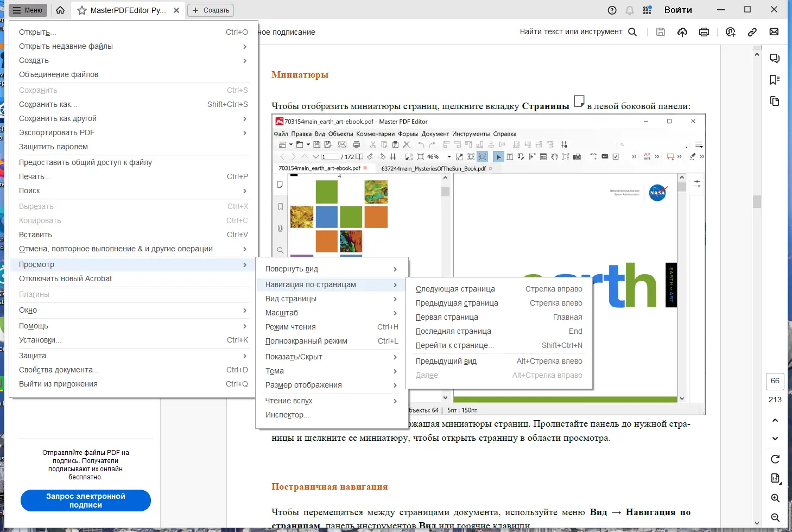
Task: Expand the Окно submenu
Action: tap(134, 310)
